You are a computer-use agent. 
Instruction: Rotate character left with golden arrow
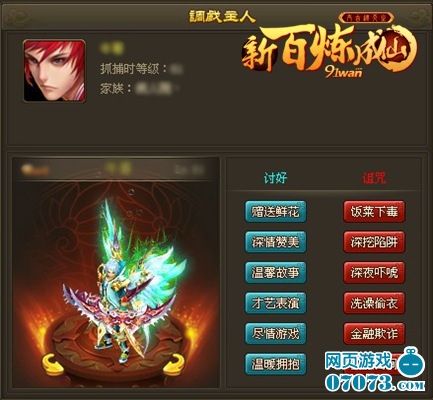[x=52, y=365]
